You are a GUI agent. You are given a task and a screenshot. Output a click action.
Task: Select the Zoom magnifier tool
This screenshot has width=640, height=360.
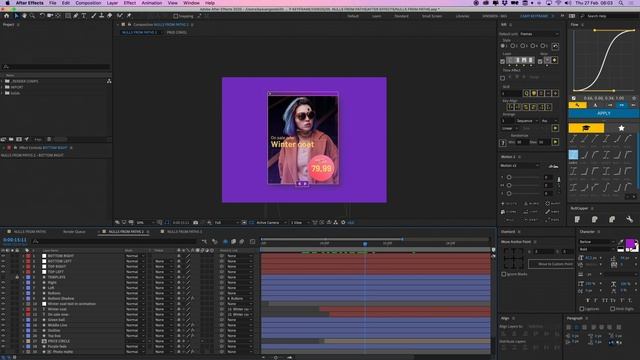(32, 16)
